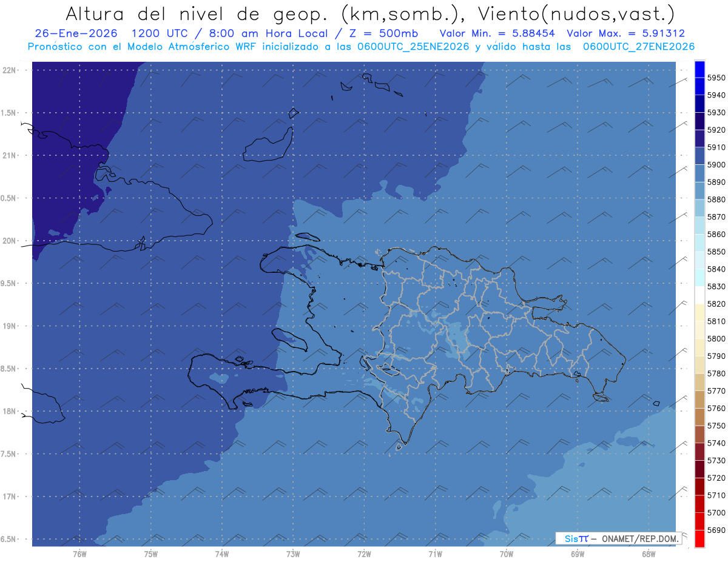This screenshot has height=562, width=728.
Task: Click the '68W' longitude label
Action: click(648, 554)
